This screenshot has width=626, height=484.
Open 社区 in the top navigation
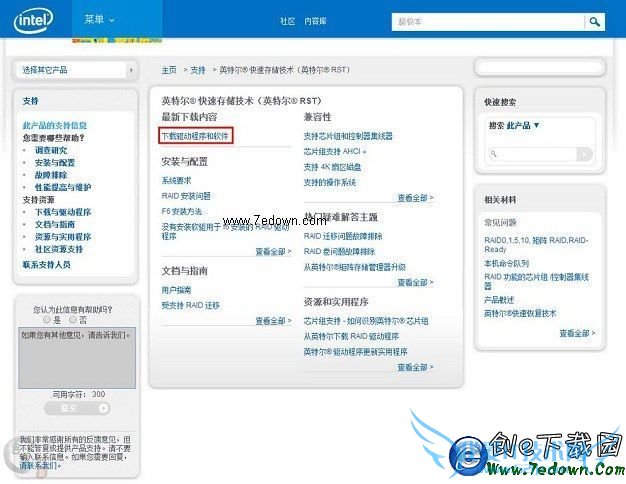pyautogui.click(x=287, y=22)
